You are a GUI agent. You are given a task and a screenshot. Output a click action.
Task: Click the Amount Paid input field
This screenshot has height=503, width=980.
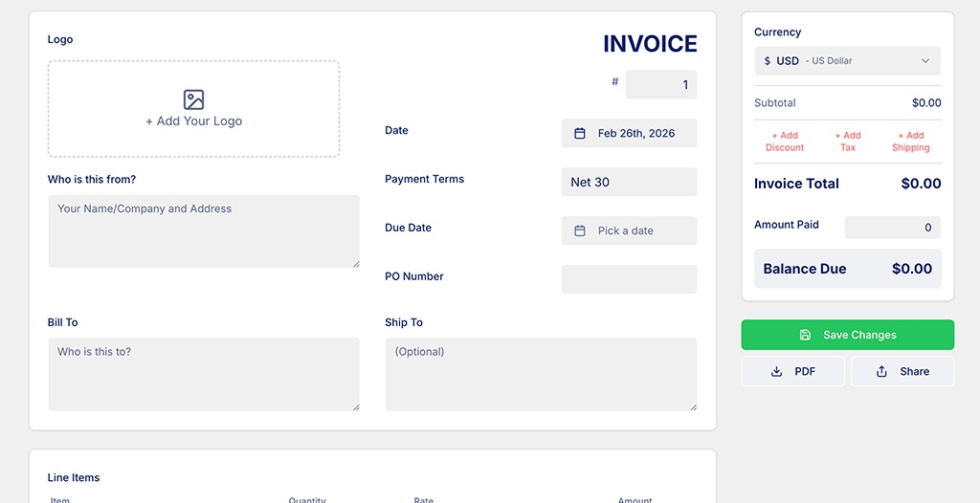(x=893, y=228)
